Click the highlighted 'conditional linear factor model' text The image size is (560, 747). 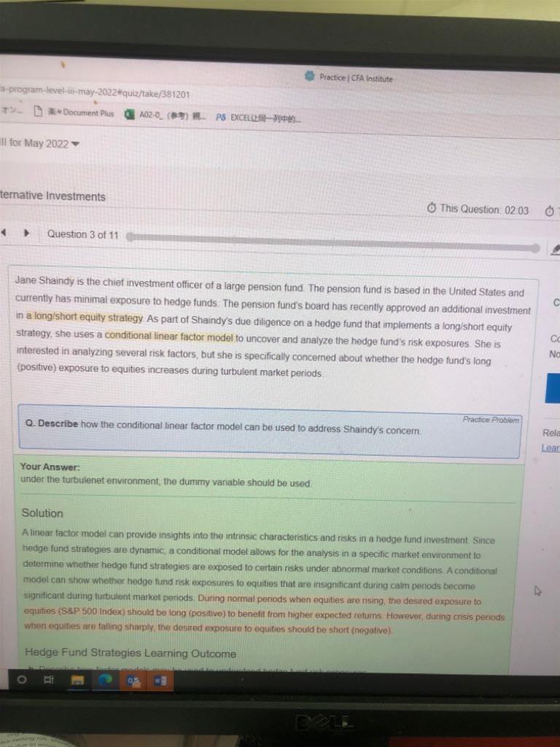[x=169, y=336]
